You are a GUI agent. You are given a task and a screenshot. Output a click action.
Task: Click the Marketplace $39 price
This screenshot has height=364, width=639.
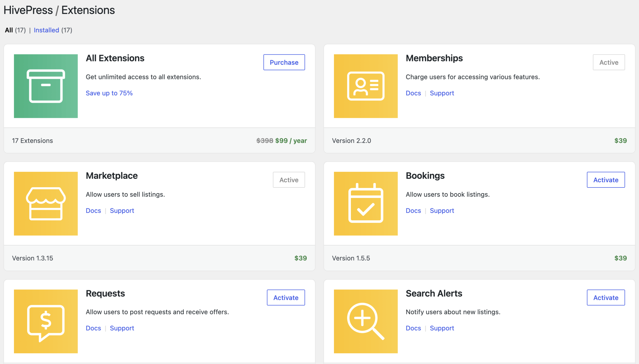[301, 258]
